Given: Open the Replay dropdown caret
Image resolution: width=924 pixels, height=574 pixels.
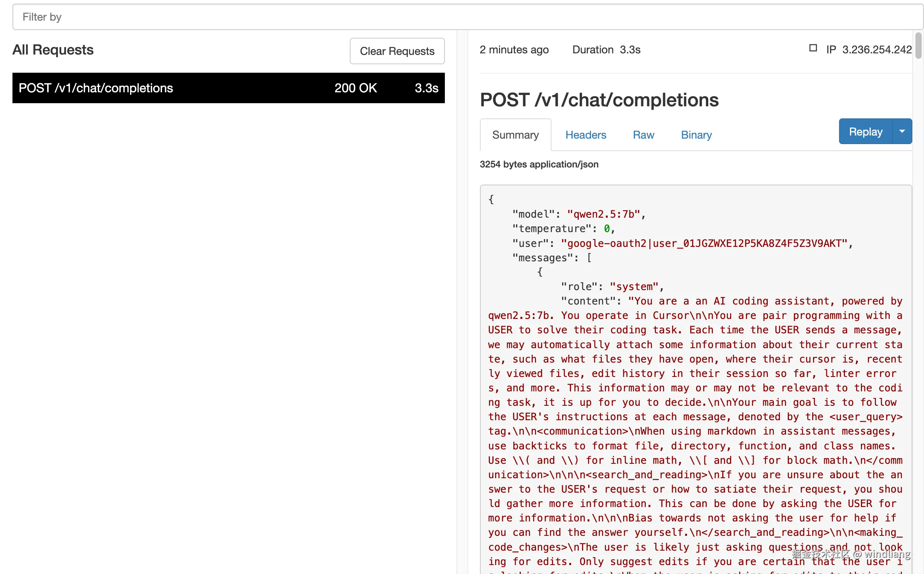Looking at the screenshot, I should coord(902,132).
